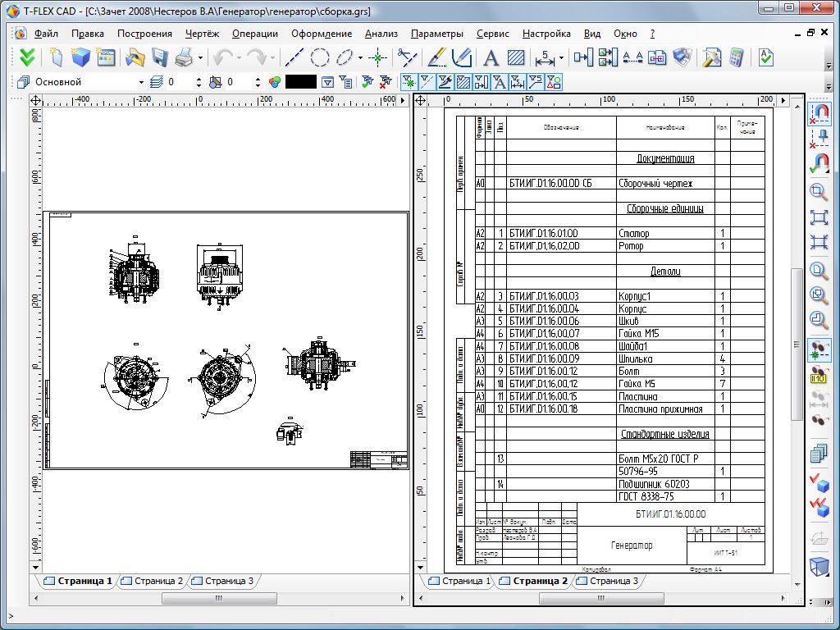Viewport: 840px width, 630px height.
Task: Toggle the dimension selector filter
Action: 518,82
